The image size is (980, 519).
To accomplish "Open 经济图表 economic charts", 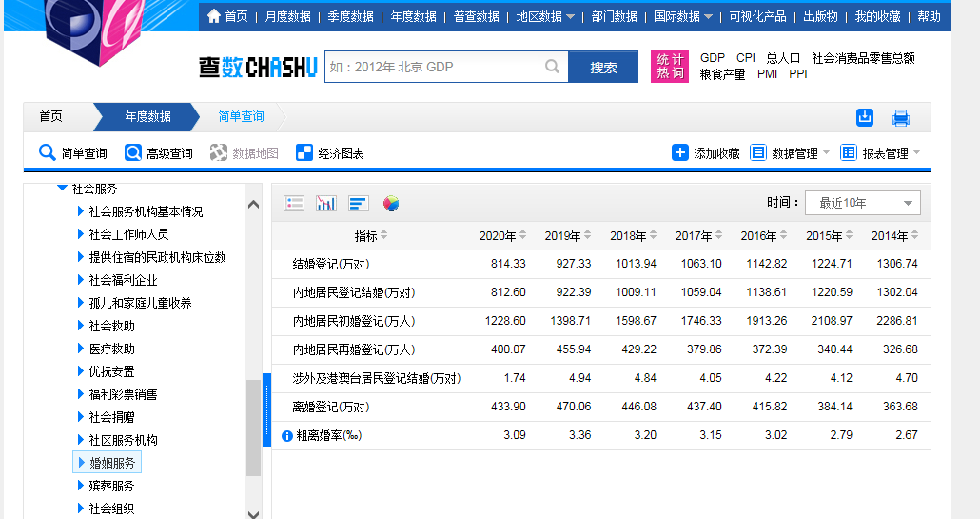I will click(330, 152).
